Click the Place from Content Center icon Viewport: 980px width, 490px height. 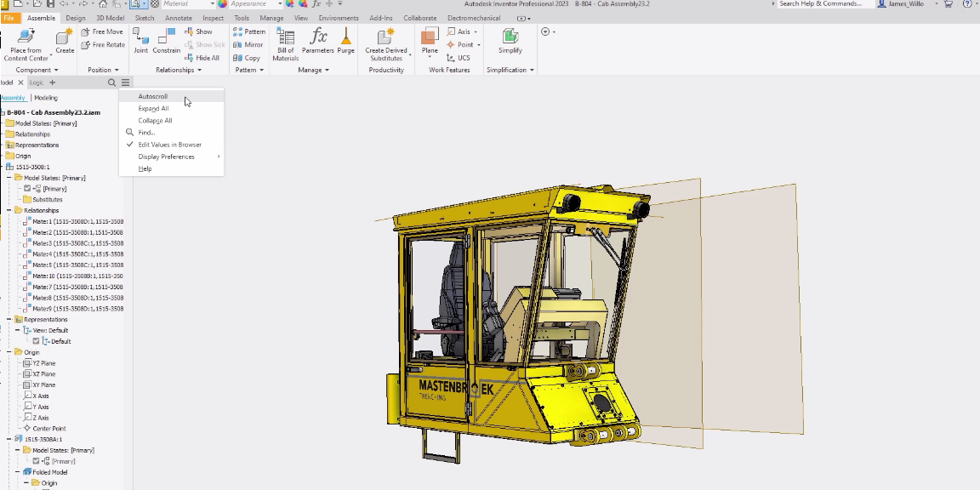point(26,37)
